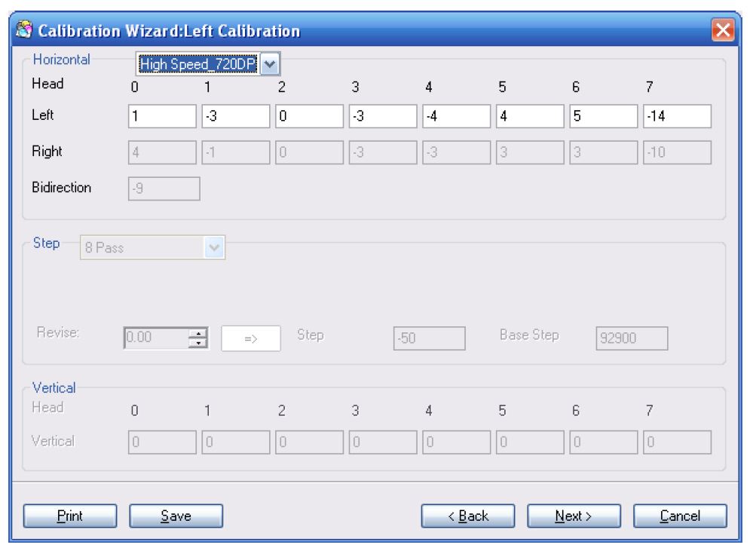Open the High Speed_720DPI dropdown
Image resolution: width=756 pixels, height=554 pixels.
(270, 64)
